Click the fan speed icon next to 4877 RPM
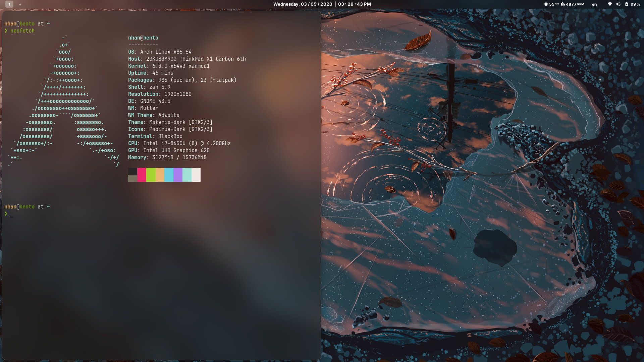The height and width of the screenshot is (362, 644). (x=562, y=4)
